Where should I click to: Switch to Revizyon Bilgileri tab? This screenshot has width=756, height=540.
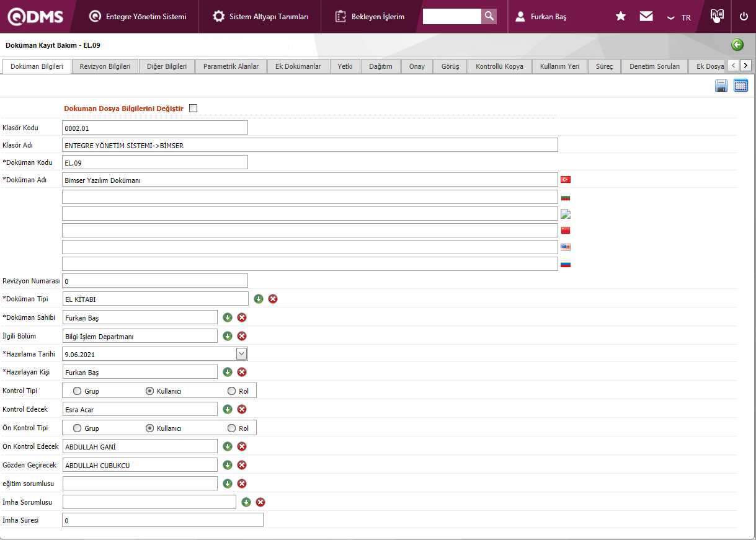[x=105, y=66]
